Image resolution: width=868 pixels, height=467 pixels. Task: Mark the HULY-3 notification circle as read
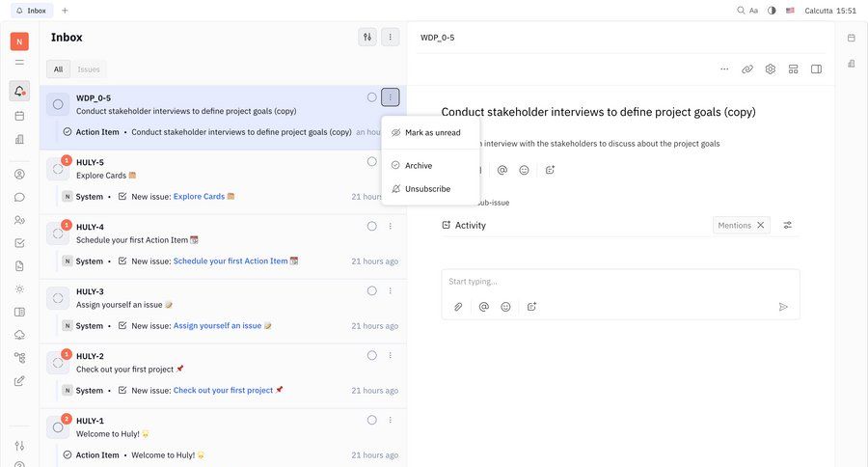coord(372,290)
